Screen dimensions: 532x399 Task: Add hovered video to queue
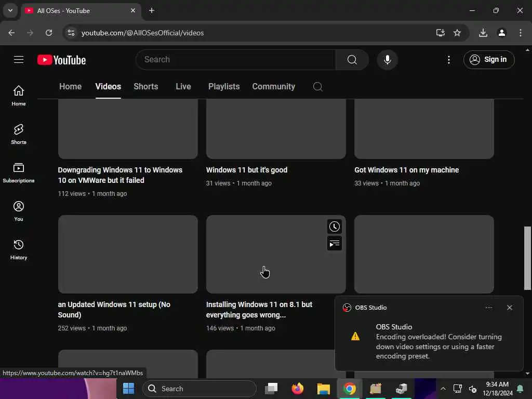tap(334, 243)
